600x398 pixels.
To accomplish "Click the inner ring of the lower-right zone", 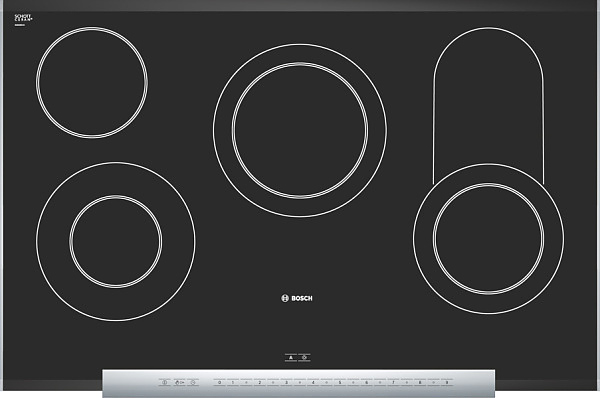I will [x=488, y=239].
